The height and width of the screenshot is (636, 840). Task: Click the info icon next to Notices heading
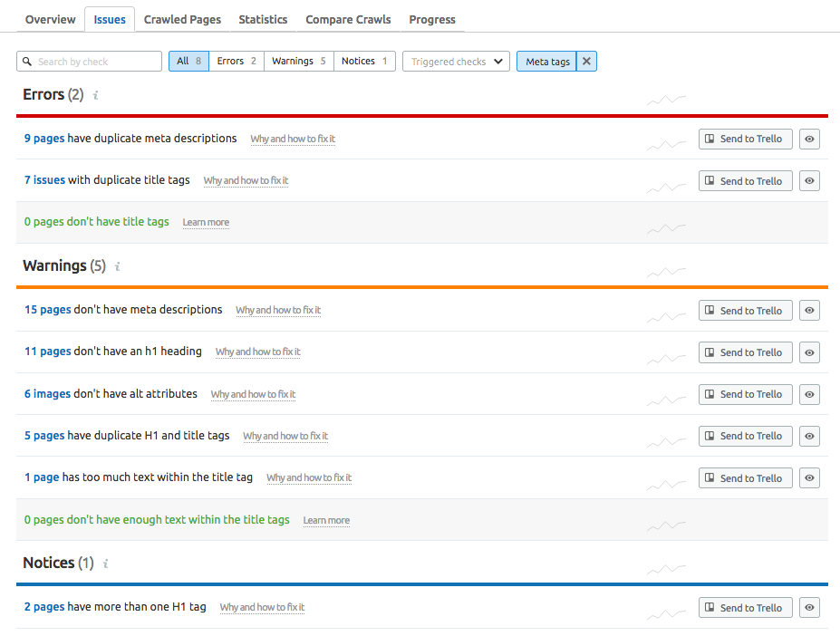click(x=105, y=564)
